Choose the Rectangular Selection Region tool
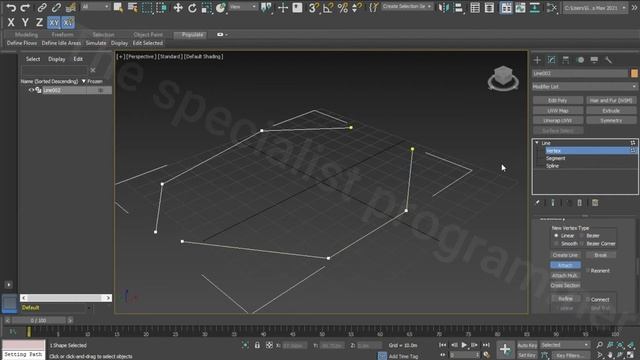The image size is (640, 360). click(147, 7)
